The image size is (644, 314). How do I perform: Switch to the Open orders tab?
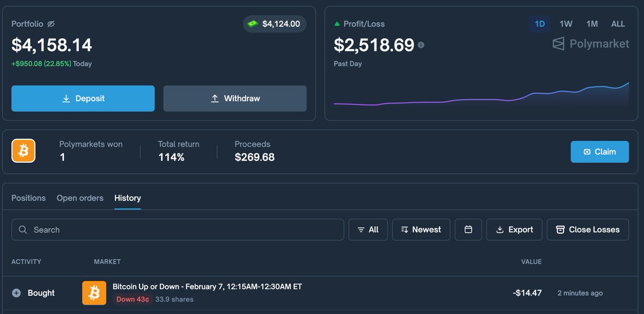pyautogui.click(x=80, y=198)
